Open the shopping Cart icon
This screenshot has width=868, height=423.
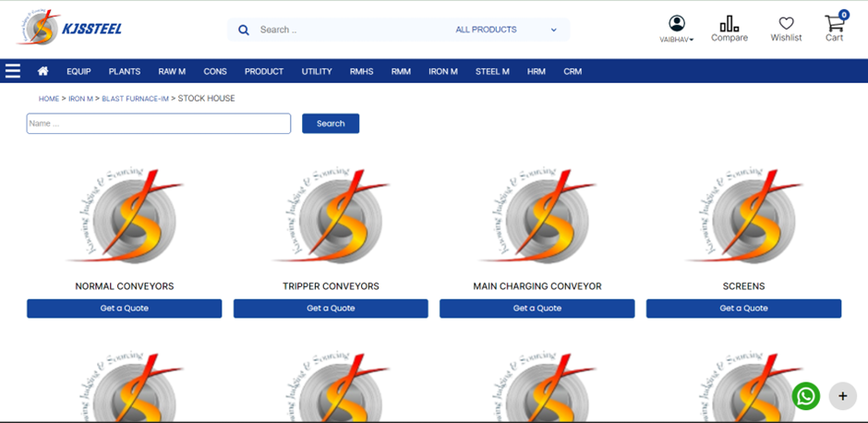point(834,23)
